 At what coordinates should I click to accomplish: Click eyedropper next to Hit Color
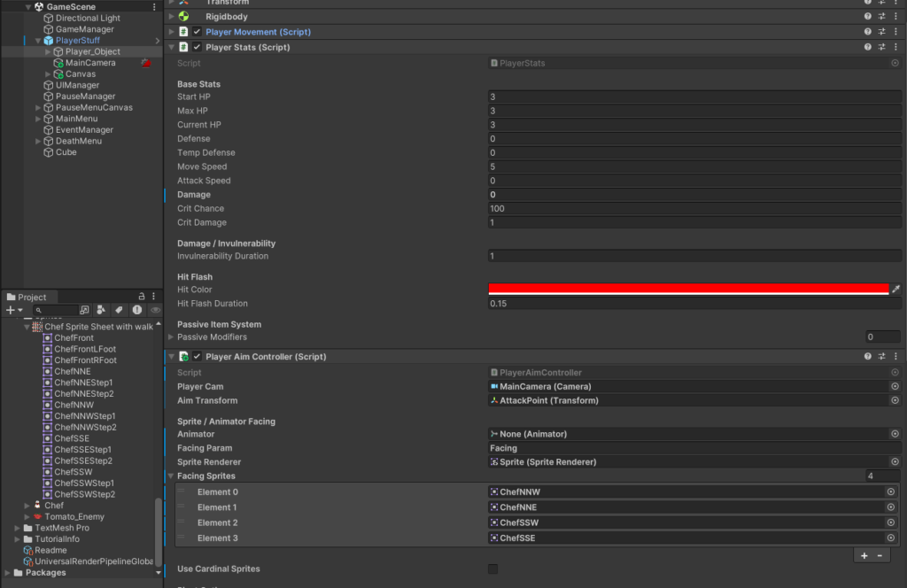pyautogui.click(x=895, y=290)
